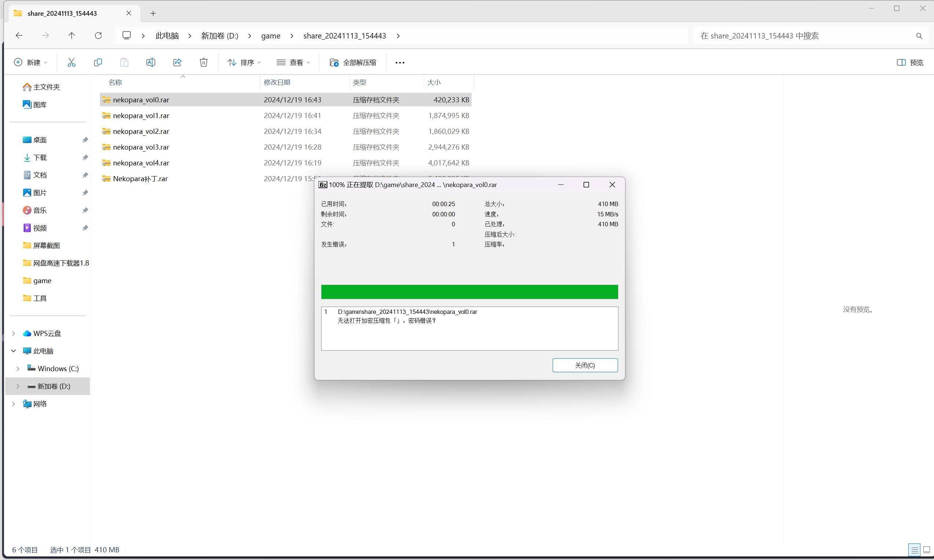Select the nekopara_vol0.rar file
Viewport: 934px width, 560px height.
(x=286, y=100)
